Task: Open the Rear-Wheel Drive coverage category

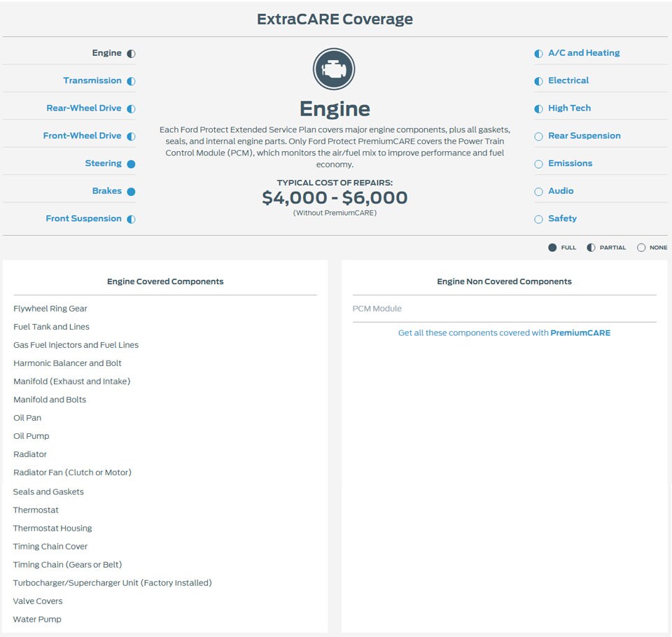Action: click(x=83, y=108)
